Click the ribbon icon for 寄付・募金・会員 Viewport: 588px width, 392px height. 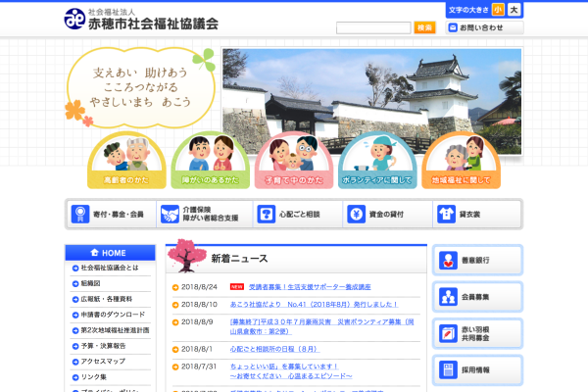pos(80,215)
